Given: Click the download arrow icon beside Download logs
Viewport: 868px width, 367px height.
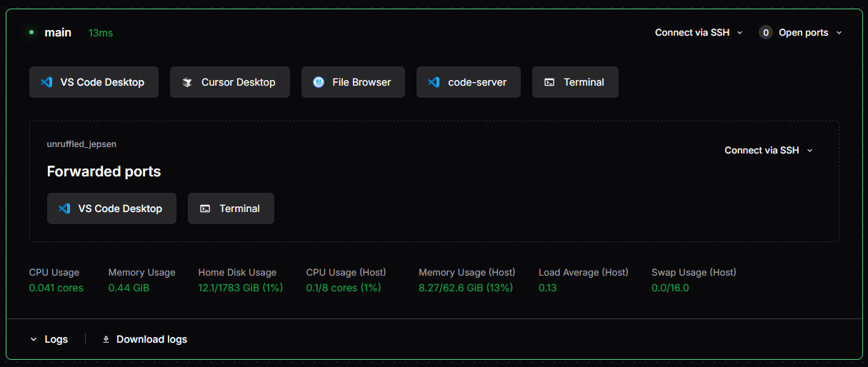Looking at the screenshot, I should 106,339.
